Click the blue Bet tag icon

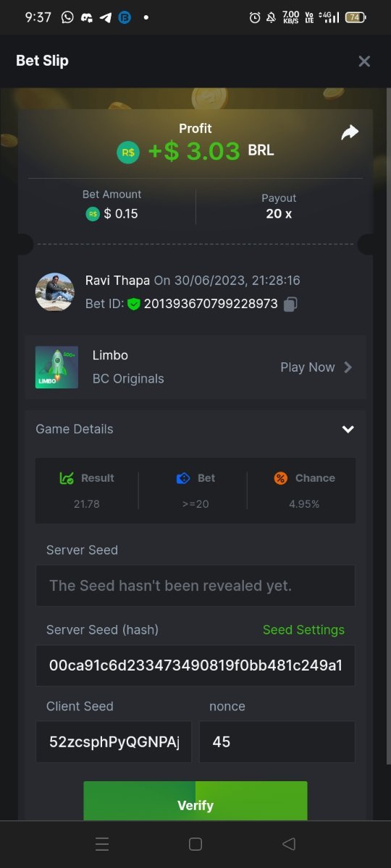(x=183, y=478)
